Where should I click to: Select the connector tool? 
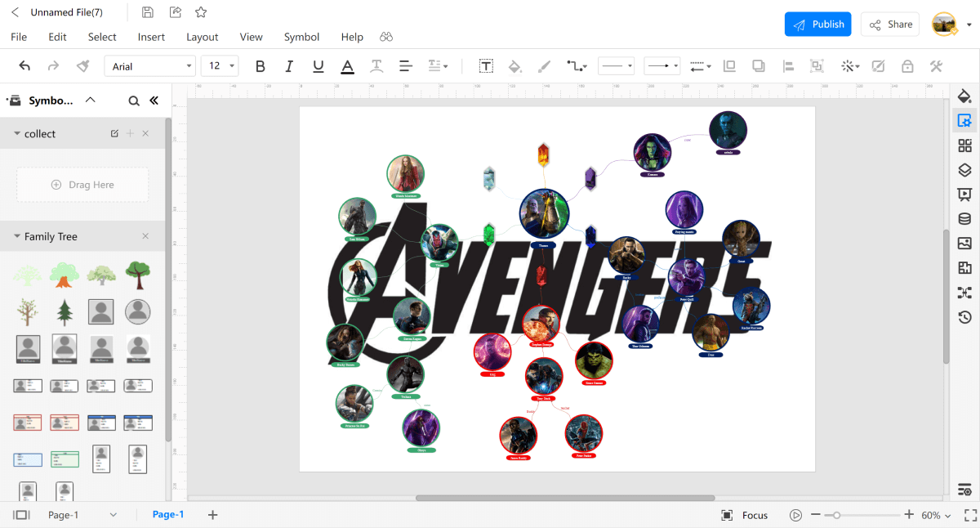tap(576, 66)
